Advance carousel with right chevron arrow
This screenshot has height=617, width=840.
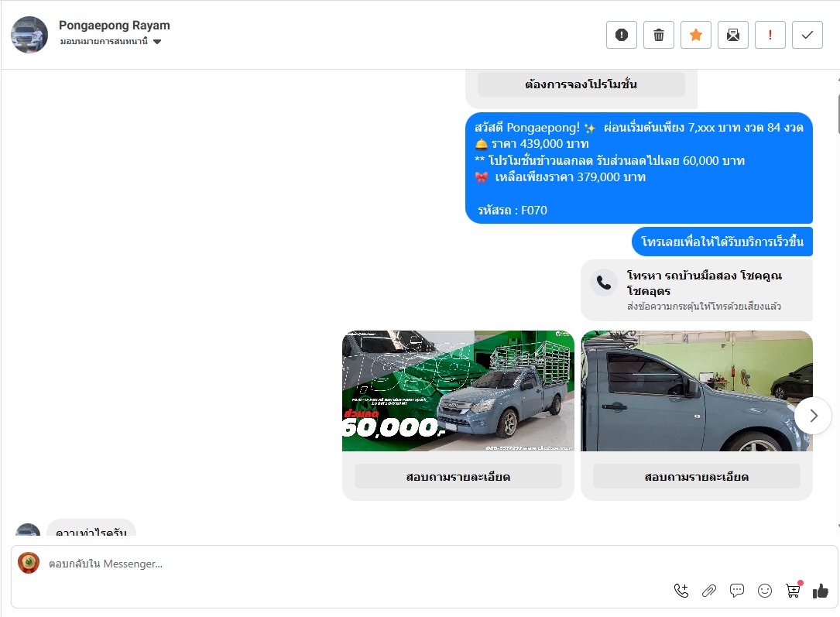tap(813, 416)
